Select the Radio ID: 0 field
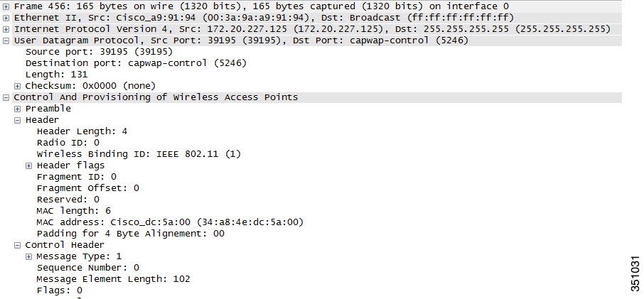The height and width of the screenshot is (299, 644). point(68,143)
